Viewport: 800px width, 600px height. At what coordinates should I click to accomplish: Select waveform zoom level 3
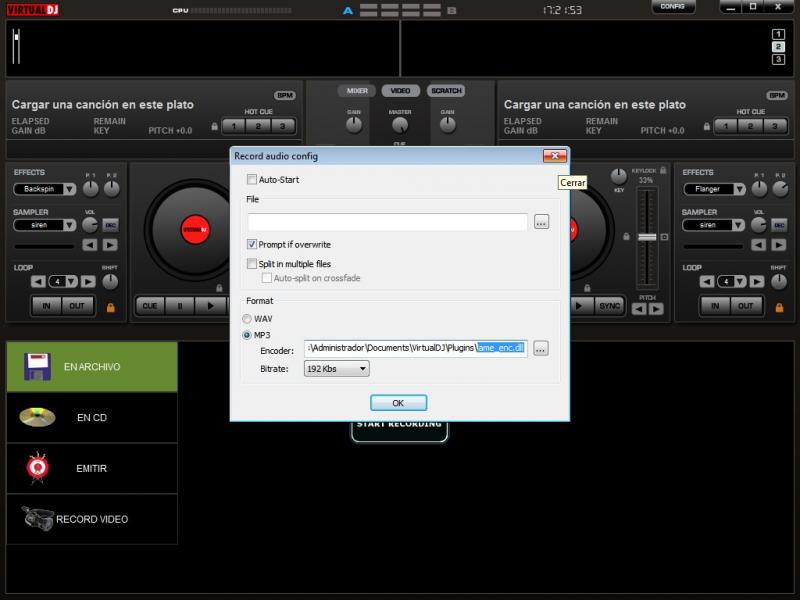click(778, 59)
